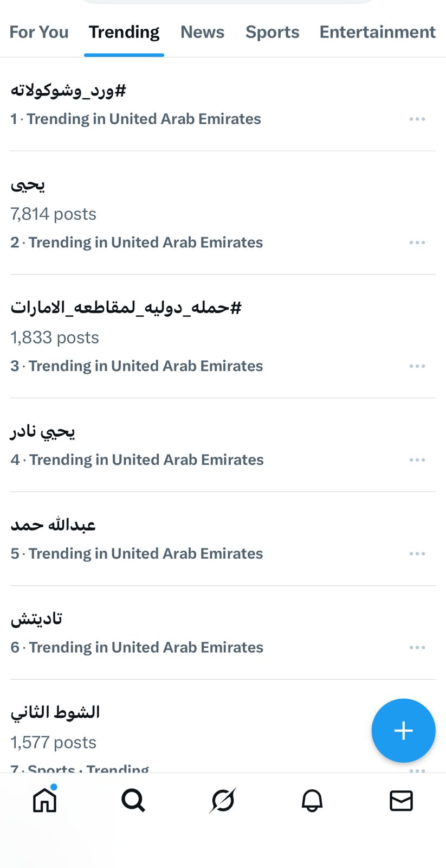446x868 pixels.
Task: Select the Sports tab
Action: tap(272, 32)
